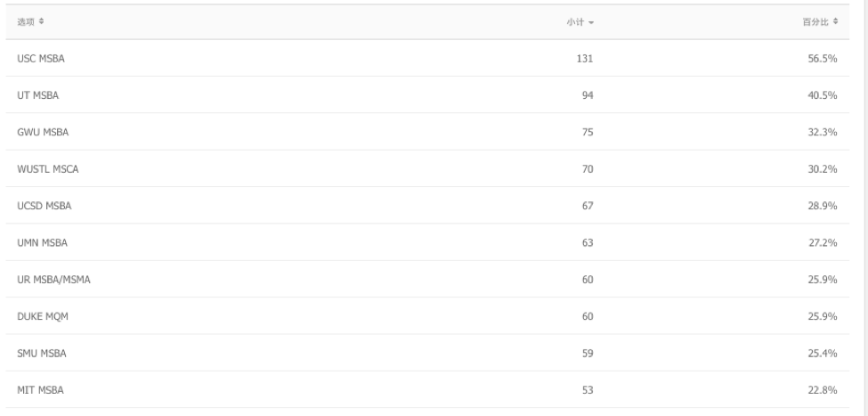Click the vertical scrollbar on right edge
868x416 pixels.
(864, 208)
